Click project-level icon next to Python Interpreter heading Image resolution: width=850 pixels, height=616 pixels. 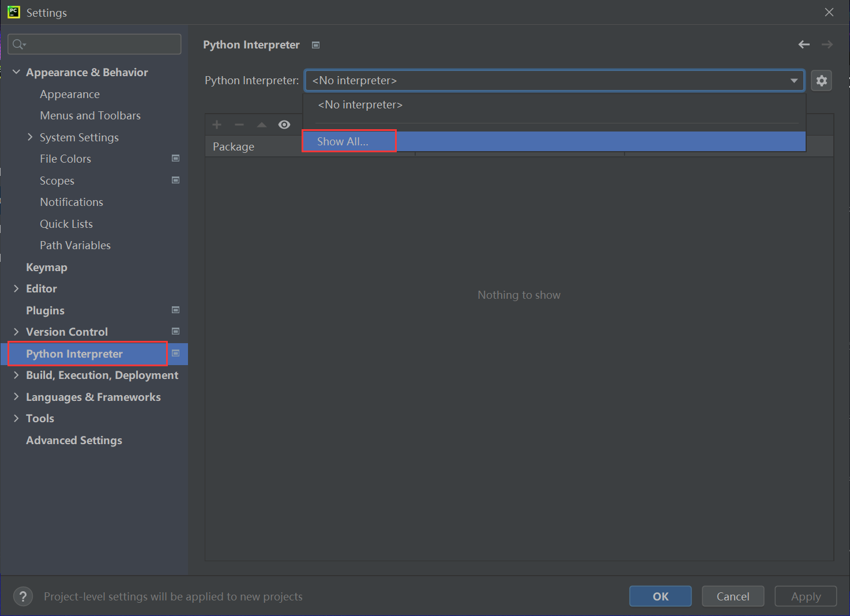coord(315,45)
